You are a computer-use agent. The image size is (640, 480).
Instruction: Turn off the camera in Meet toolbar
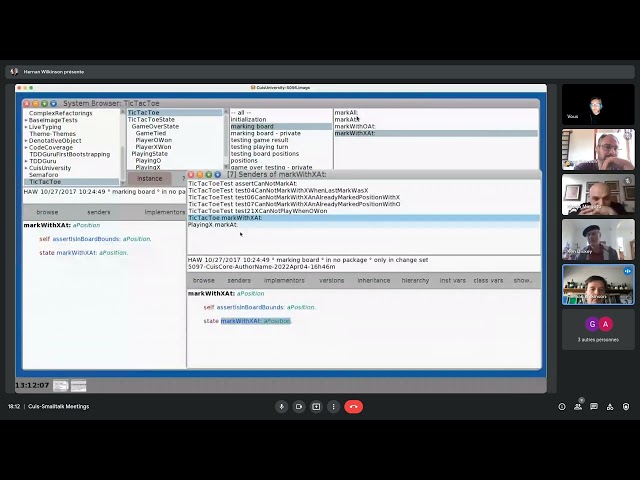point(299,407)
